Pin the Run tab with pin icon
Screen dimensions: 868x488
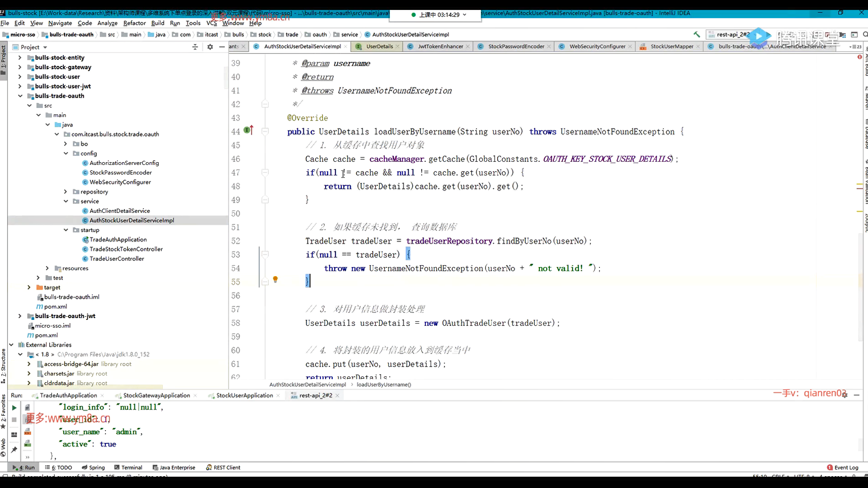[x=14, y=450]
